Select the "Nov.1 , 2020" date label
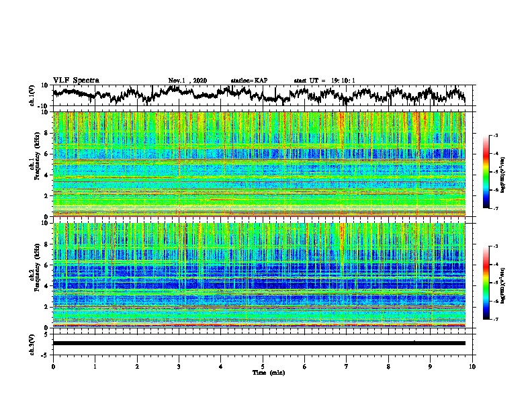The height and width of the screenshot is (411, 532). [x=187, y=81]
